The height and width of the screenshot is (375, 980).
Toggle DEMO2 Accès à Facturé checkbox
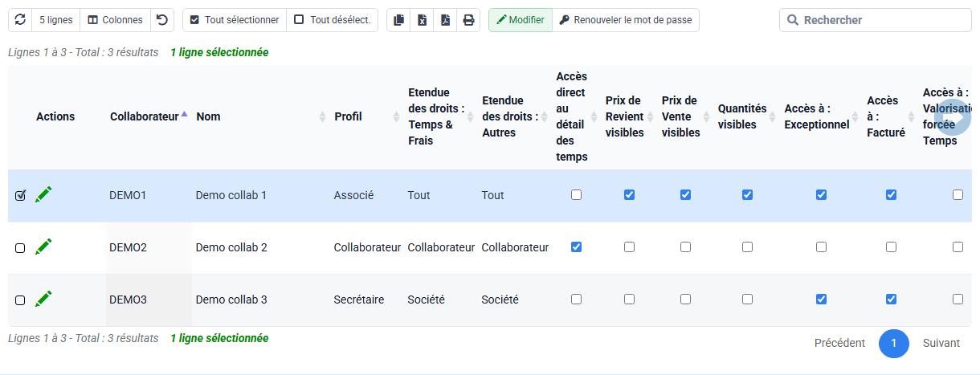point(891,247)
